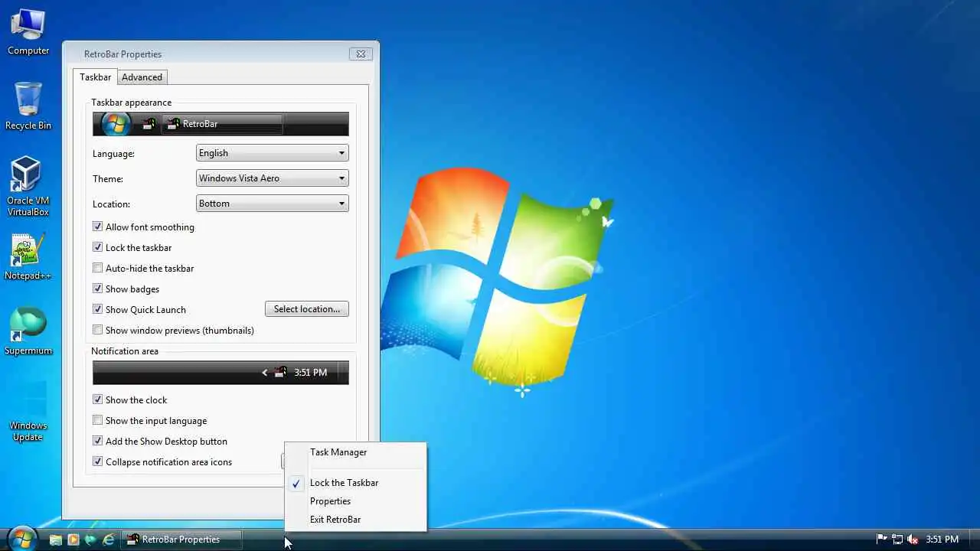The image size is (980, 551).
Task: Select the Windows Update desktop icon
Action: pos(28,412)
